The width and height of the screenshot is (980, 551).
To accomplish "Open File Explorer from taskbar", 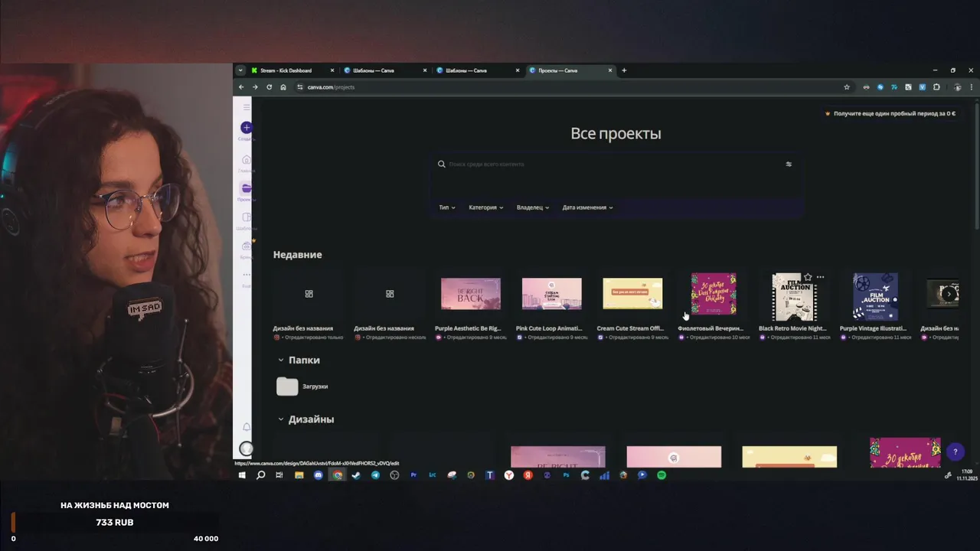I will [x=299, y=475].
